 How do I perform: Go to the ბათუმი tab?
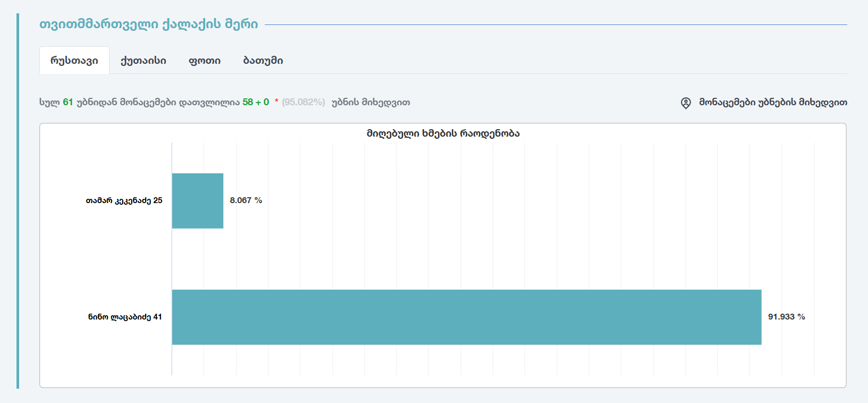[263, 61]
